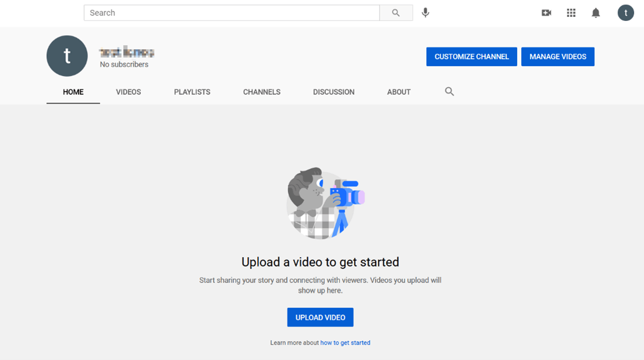View the DISCUSSION tab
Image resolution: width=644 pixels, height=360 pixels.
(334, 92)
